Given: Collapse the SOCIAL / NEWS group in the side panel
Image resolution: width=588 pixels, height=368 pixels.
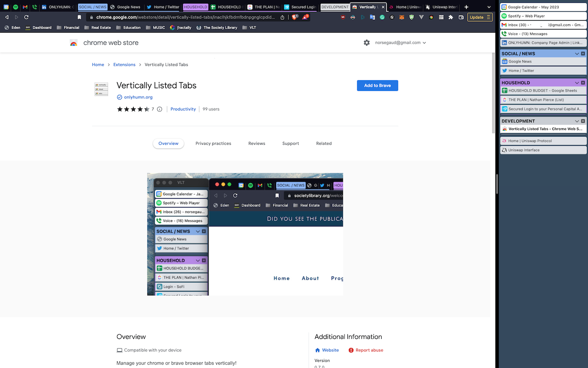Looking at the screenshot, I should click(x=577, y=53).
